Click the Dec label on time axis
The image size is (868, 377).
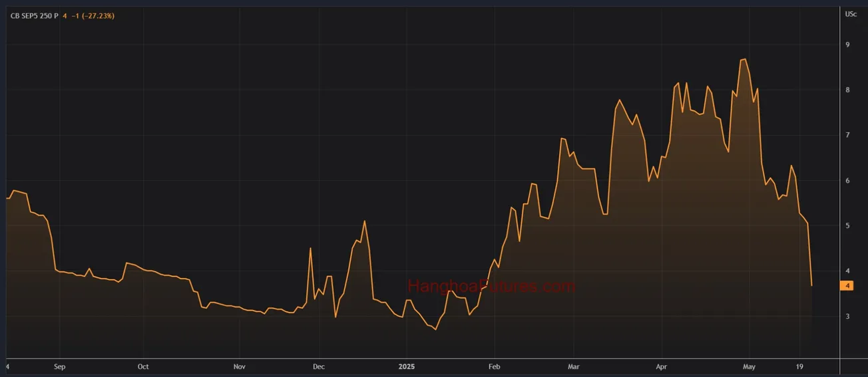point(318,366)
